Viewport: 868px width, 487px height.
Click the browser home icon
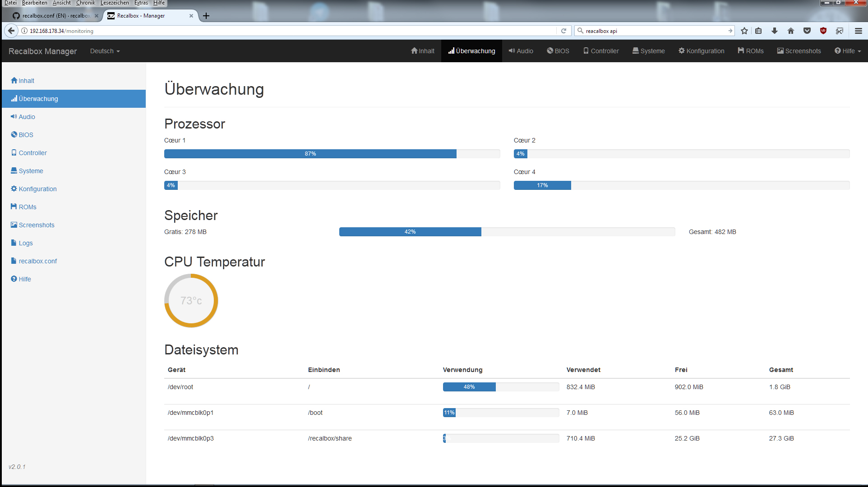point(791,31)
